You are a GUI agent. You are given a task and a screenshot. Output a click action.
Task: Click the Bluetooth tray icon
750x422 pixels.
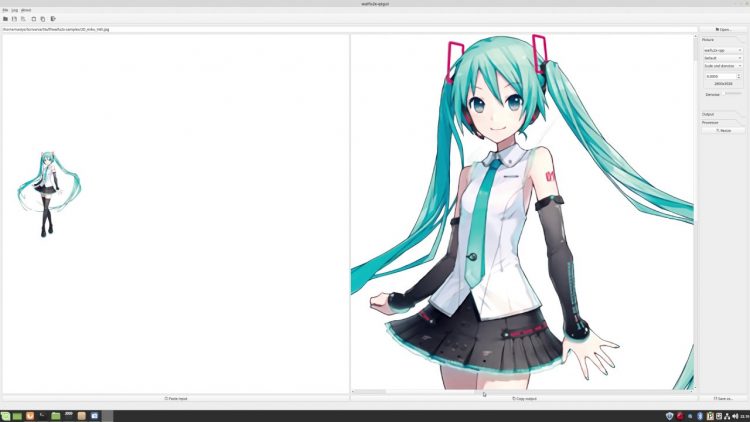coord(700,416)
